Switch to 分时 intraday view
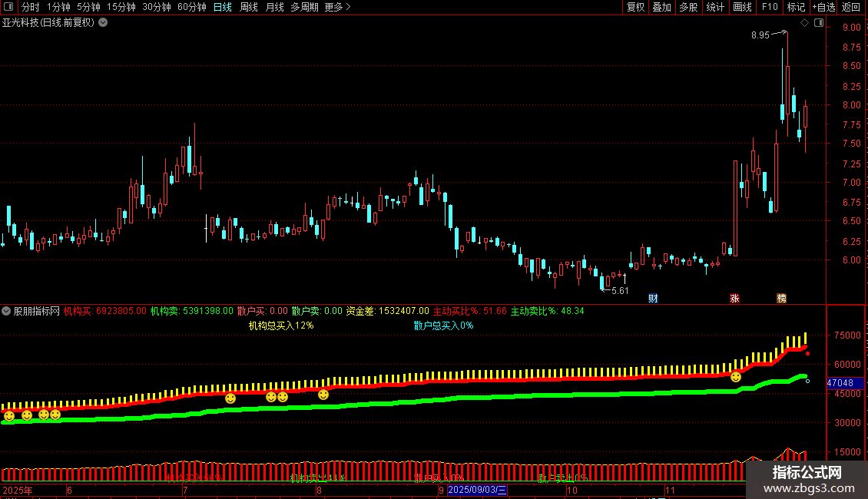 pyautogui.click(x=30, y=7)
